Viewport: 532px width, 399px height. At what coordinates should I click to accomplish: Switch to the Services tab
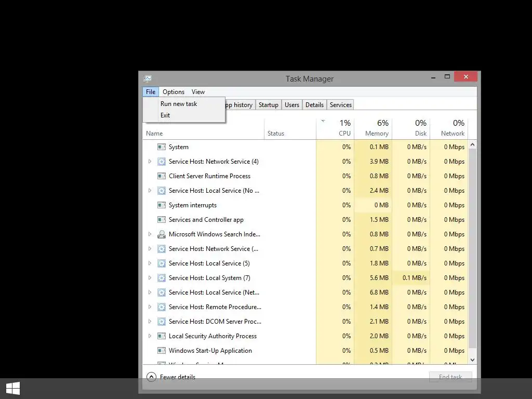point(341,105)
